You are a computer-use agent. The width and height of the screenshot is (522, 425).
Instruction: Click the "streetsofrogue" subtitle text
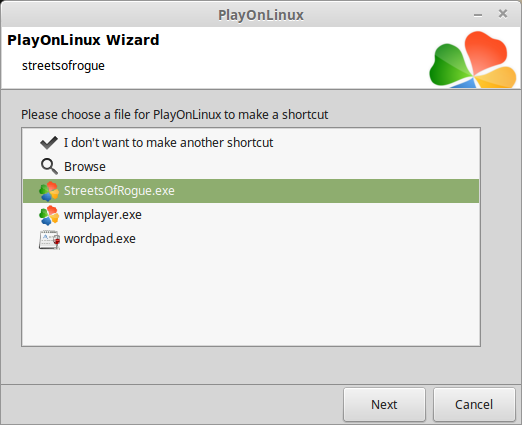tap(63, 66)
